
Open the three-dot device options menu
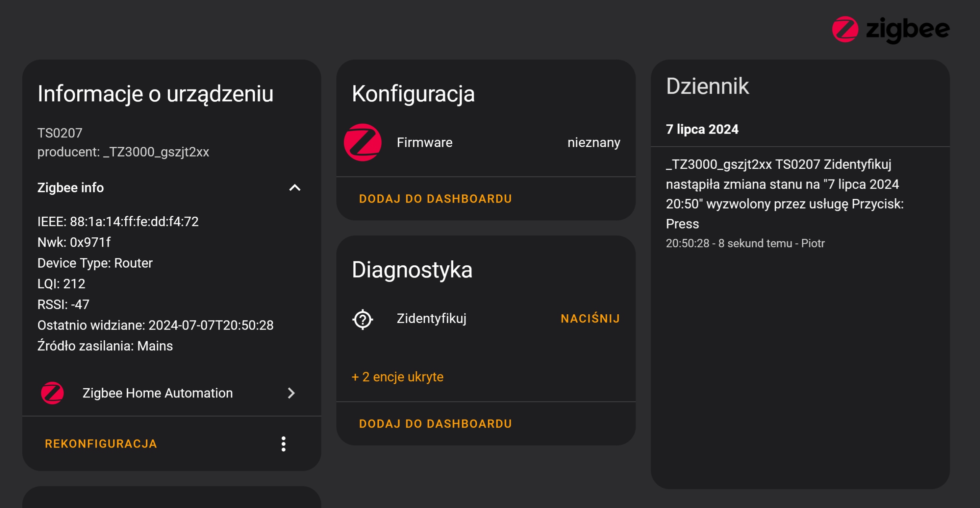point(283,444)
